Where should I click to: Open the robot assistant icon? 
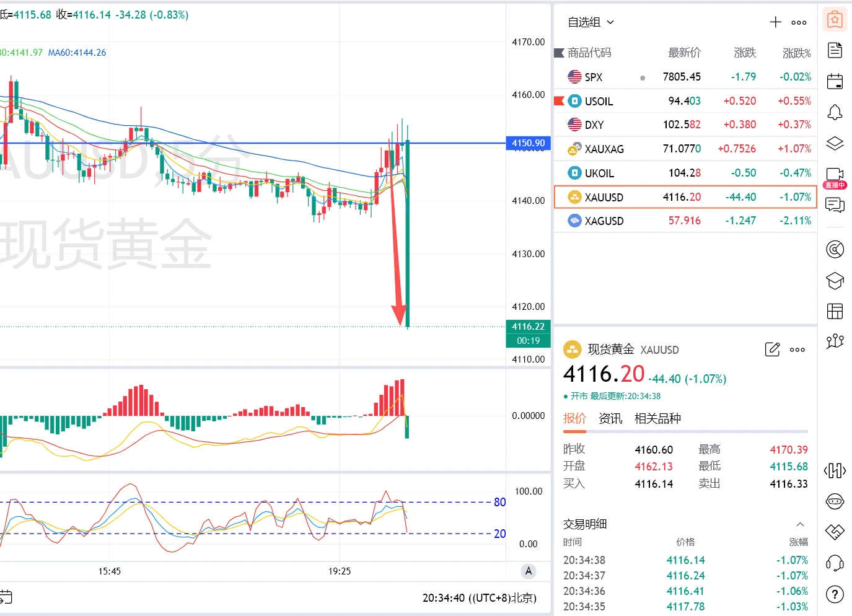tap(835, 501)
